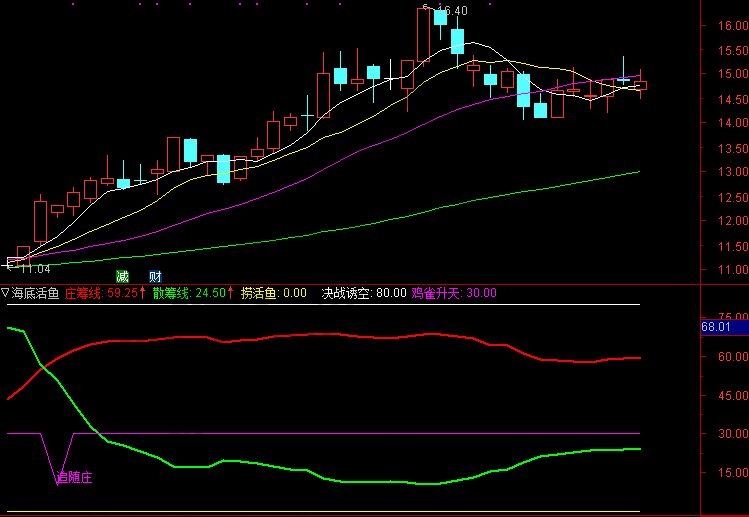This screenshot has width=749, height=517.
Task: Click the 16.40 high price marker
Action: (453, 11)
